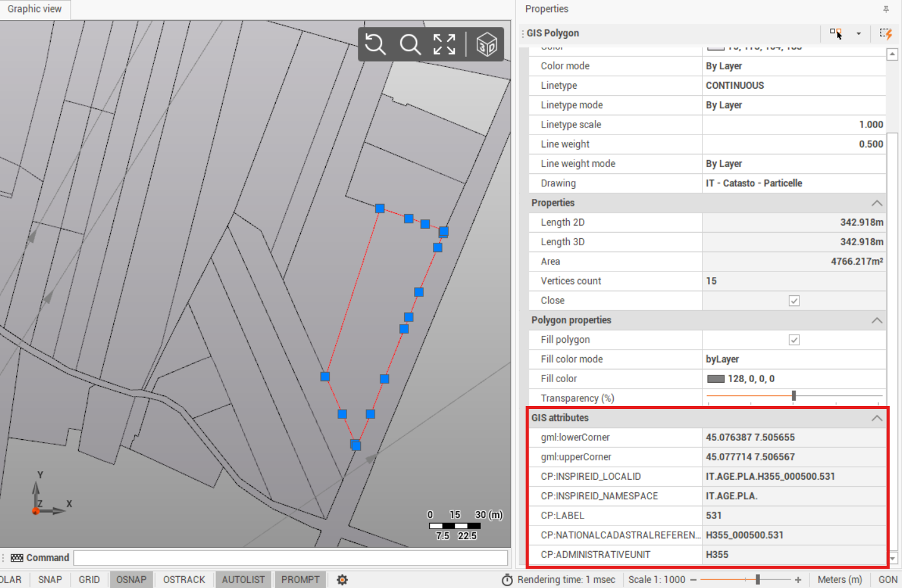This screenshot has width=902, height=588.
Task: Select the Graphic view tab
Action: tap(34, 9)
